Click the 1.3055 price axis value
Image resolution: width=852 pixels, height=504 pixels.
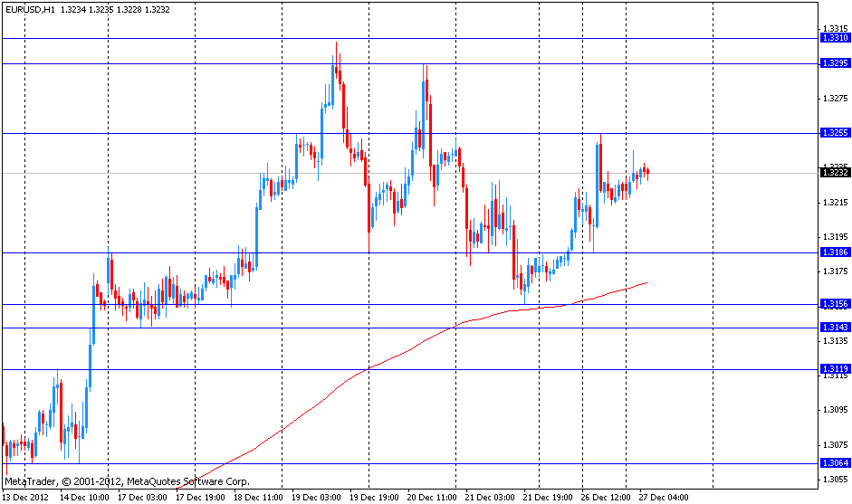click(835, 480)
